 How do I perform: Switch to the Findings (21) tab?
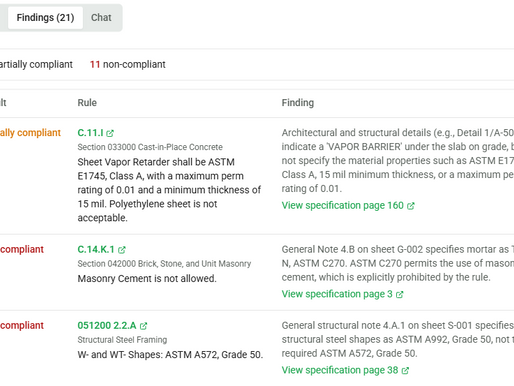pos(45,18)
